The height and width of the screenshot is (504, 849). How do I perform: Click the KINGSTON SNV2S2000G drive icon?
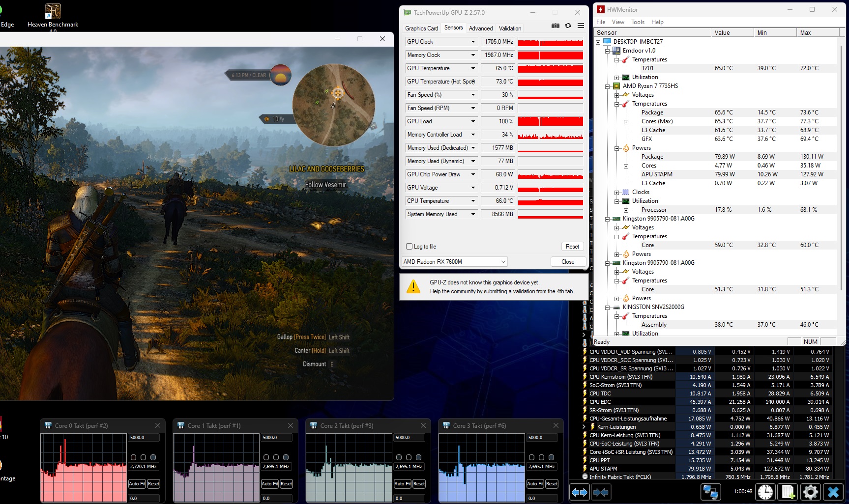point(616,307)
